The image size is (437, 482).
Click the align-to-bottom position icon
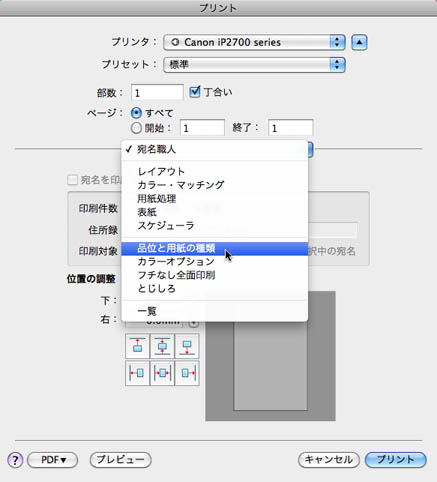(x=187, y=346)
